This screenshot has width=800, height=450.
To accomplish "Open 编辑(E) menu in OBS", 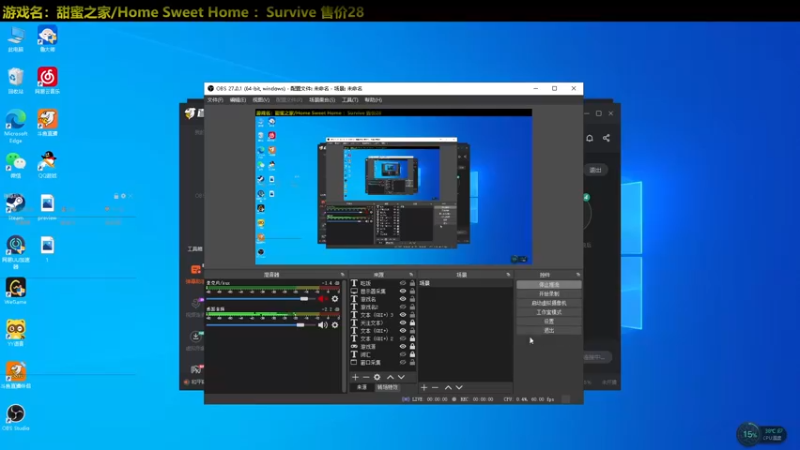I will 238,100.
